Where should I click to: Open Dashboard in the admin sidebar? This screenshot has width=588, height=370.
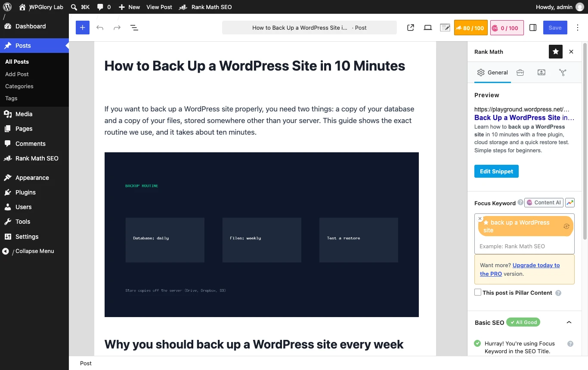(34, 26)
